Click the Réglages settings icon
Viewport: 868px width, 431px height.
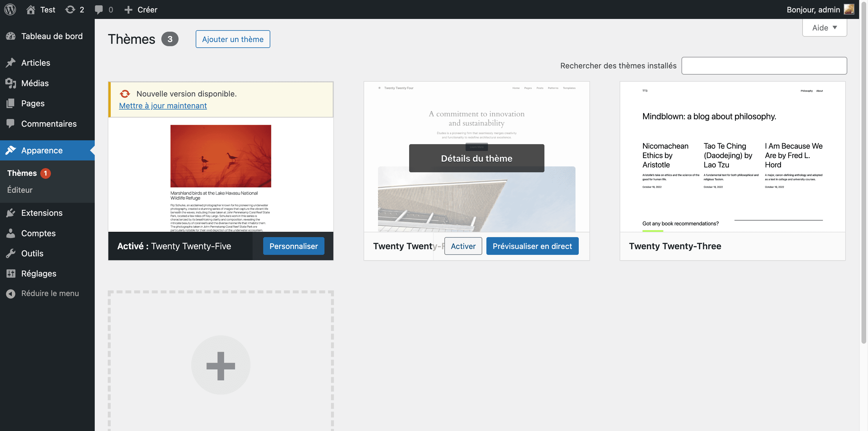[11, 274]
